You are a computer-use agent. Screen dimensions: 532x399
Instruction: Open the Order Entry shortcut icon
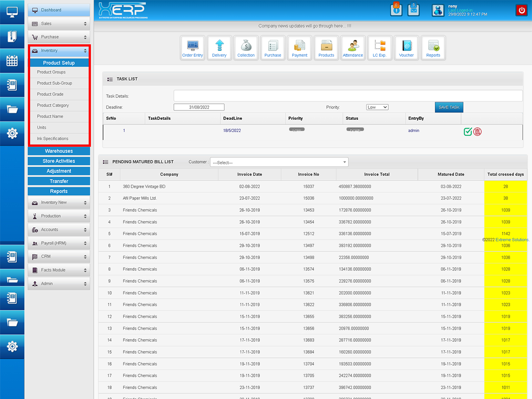point(192,48)
